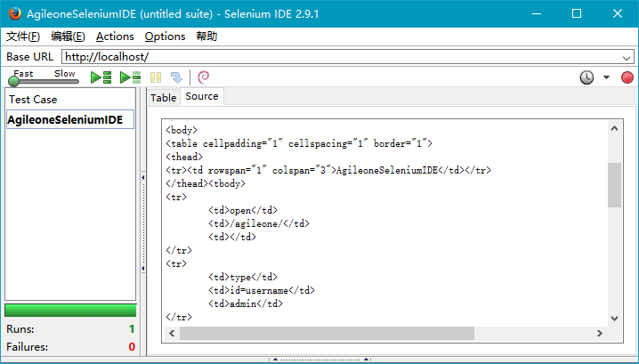The image size is (639, 364).
Task: Click the Step icon
Action: coord(176,77)
